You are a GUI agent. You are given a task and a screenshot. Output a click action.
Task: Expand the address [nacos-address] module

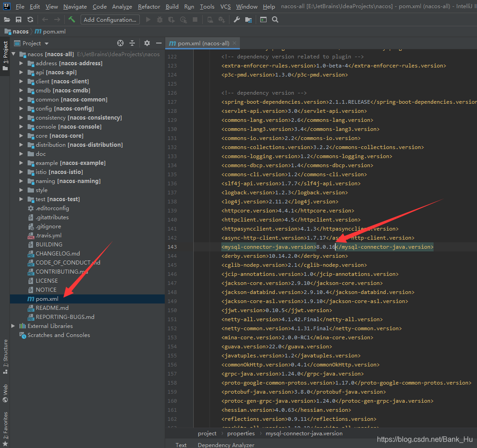point(21,63)
